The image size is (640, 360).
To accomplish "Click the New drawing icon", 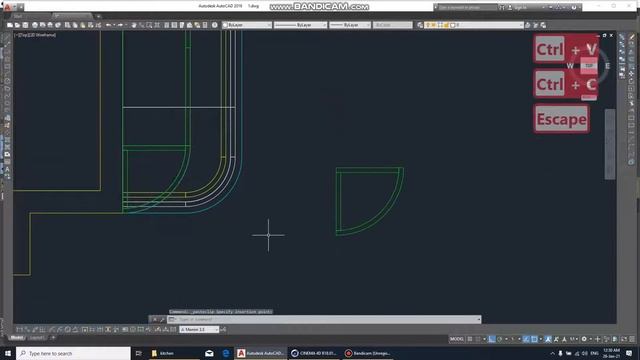I will (x=10, y=25).
